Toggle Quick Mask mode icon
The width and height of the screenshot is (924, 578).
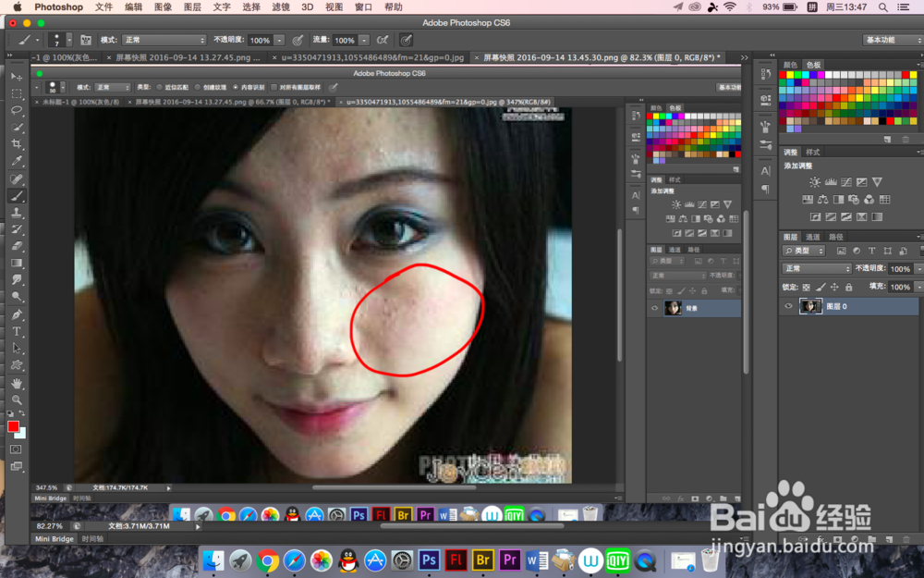[16, 449]
